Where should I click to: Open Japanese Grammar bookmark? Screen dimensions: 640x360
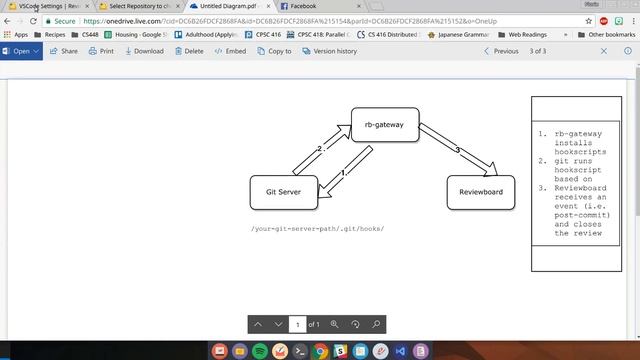click(x=458, y=35)
